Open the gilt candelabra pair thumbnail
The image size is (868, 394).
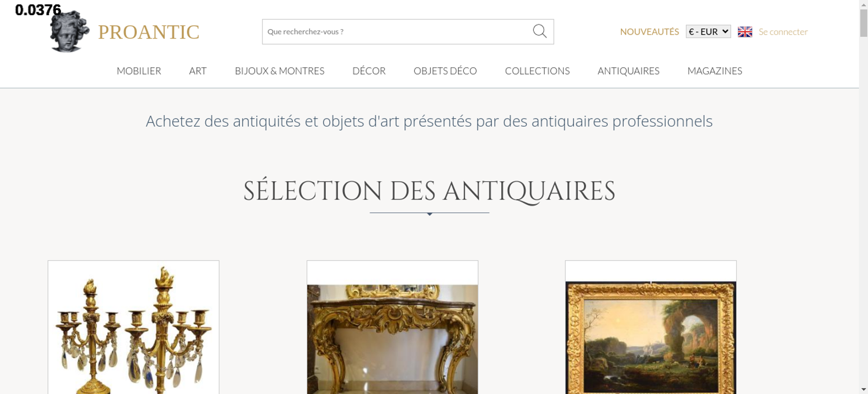[133, 327]
